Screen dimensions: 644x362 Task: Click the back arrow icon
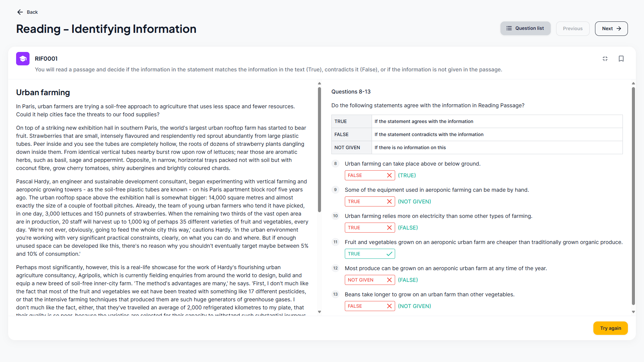(20, 12)
